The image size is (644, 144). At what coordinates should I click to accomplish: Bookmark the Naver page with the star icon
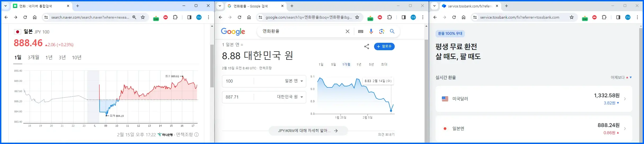click(x=143, y=17)
